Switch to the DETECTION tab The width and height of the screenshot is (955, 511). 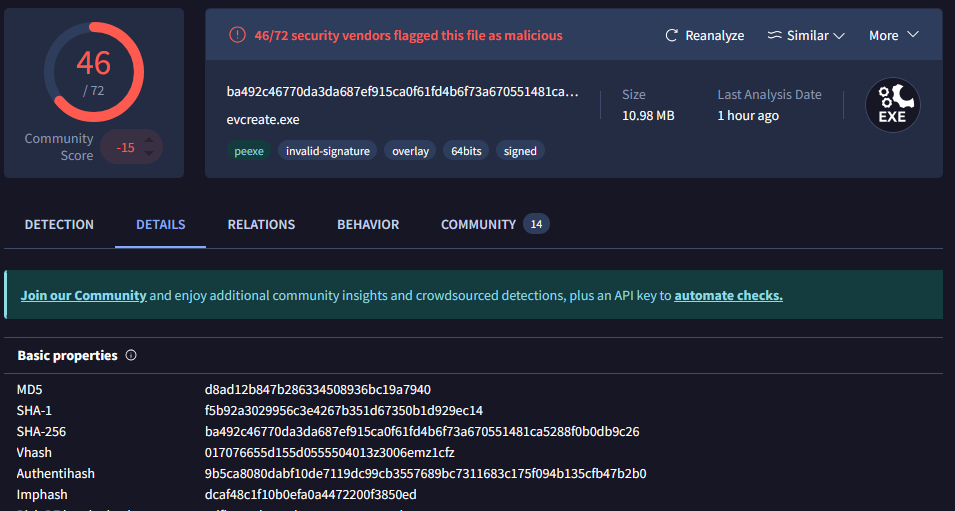tap(59, 224)
